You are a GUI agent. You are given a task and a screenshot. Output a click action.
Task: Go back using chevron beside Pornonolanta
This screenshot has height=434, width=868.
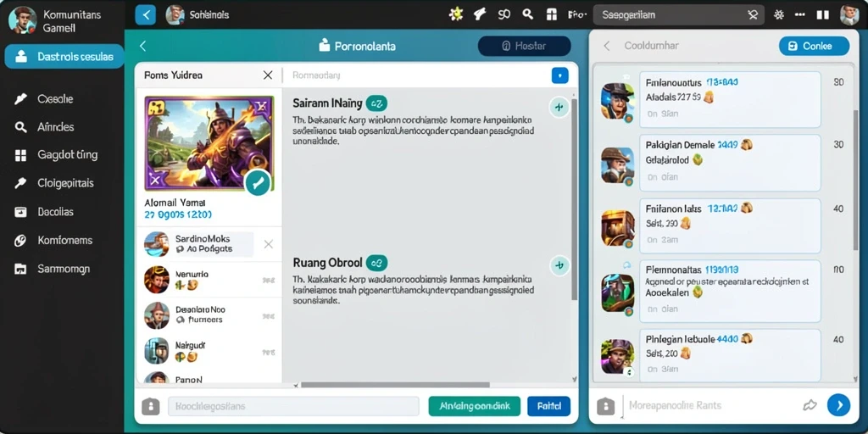pyautogui.click(x=142, y=46)
